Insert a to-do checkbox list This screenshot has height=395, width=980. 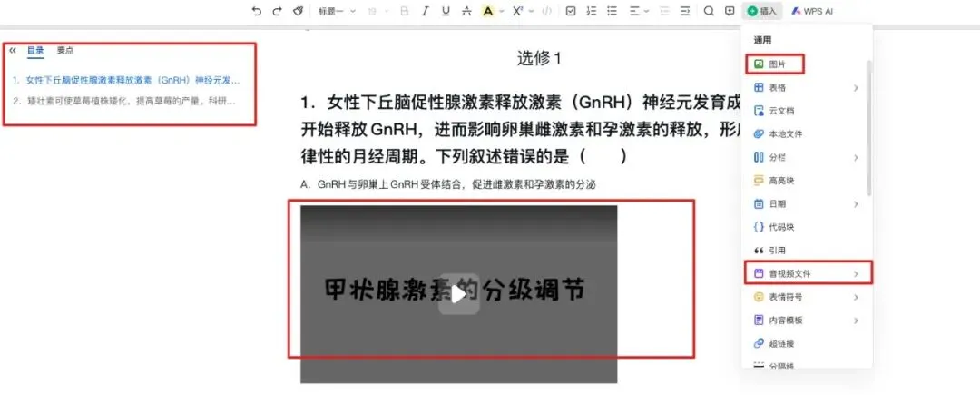pyautogui.click(x=571, y=11)
